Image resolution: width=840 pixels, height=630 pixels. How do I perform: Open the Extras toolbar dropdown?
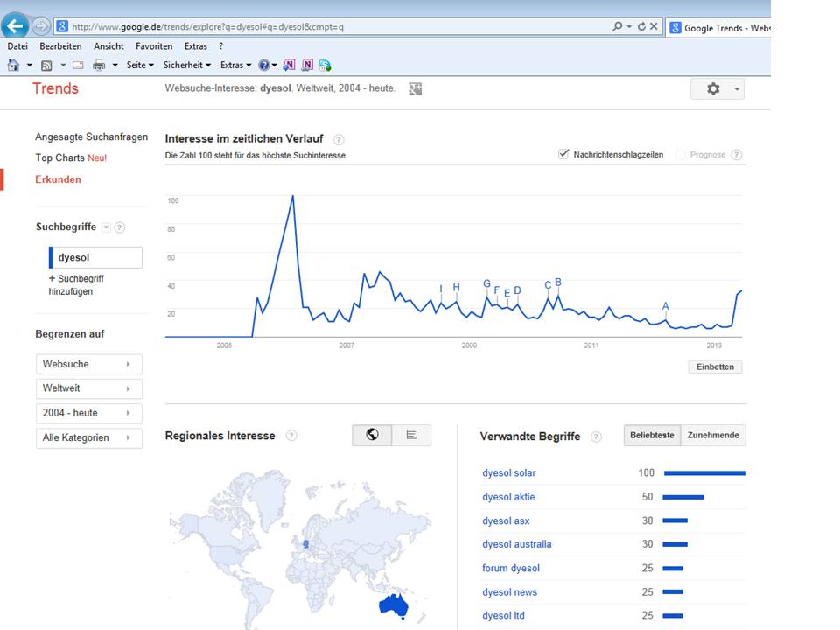click(x=235, y=66)
